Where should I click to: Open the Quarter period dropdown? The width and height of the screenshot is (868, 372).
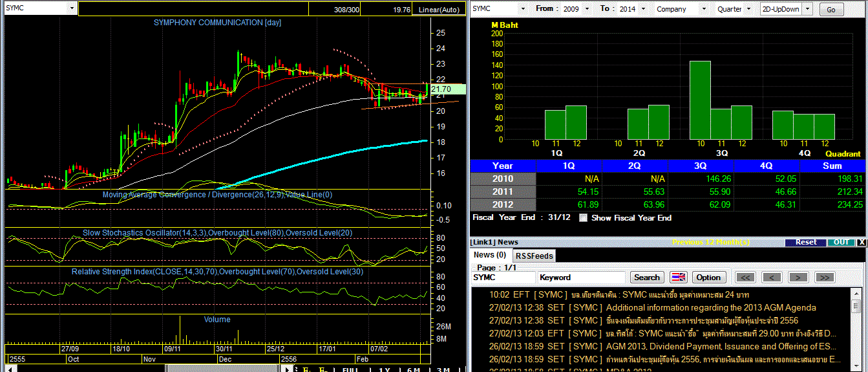pyautogui.click(x=748, y=8)
